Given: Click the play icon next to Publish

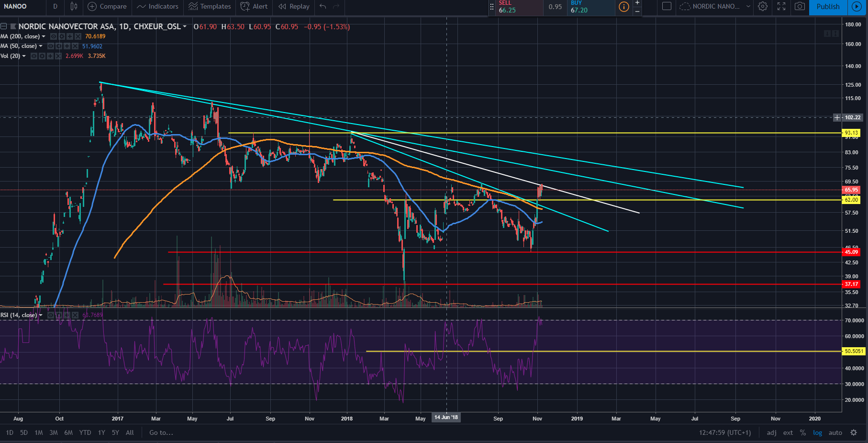Looking at the screenshot, I should click(x=857, y=7).
